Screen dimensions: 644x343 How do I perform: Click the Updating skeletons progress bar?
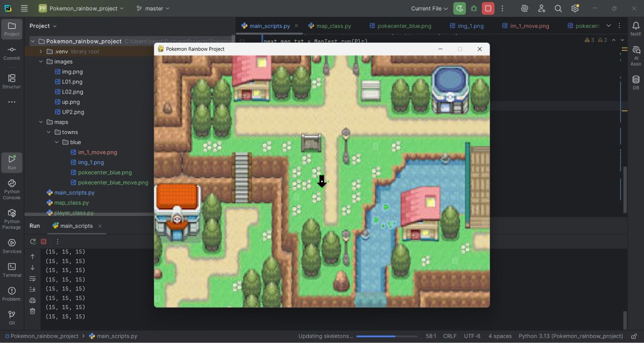pos(386,336)
